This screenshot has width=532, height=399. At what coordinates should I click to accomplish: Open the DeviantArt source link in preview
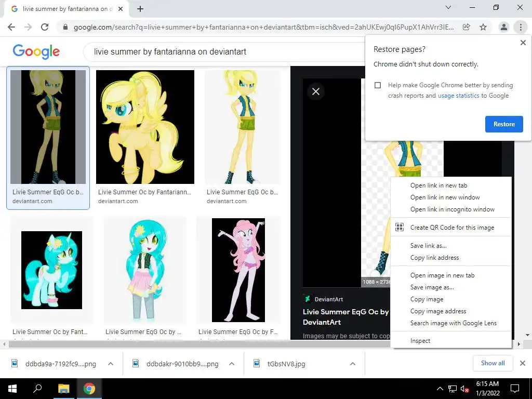pos(329,299)
